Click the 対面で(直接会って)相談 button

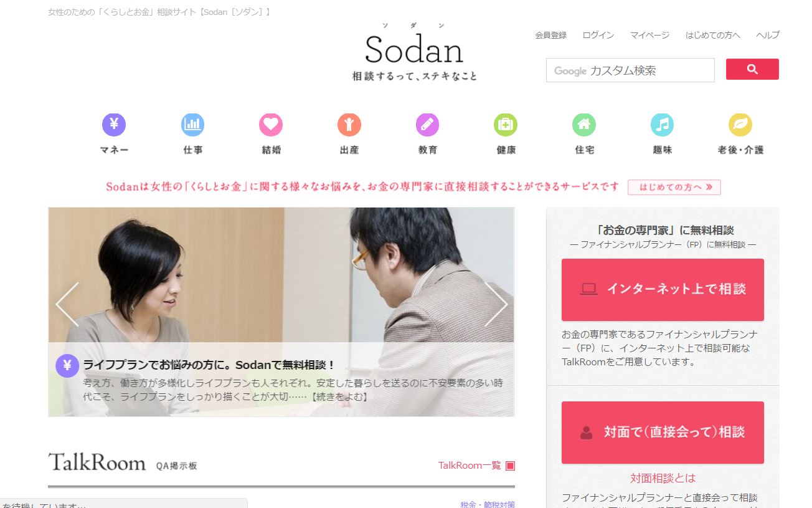[663, 433]
